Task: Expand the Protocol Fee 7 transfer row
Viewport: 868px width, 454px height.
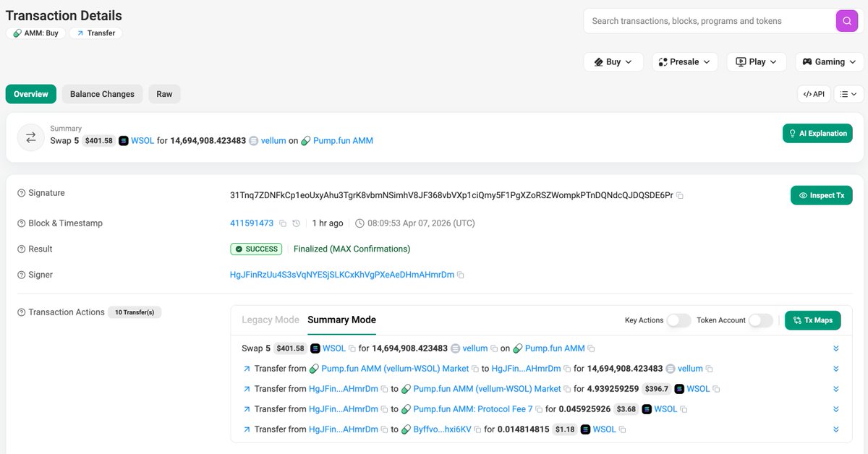Action: coord(835,409)
